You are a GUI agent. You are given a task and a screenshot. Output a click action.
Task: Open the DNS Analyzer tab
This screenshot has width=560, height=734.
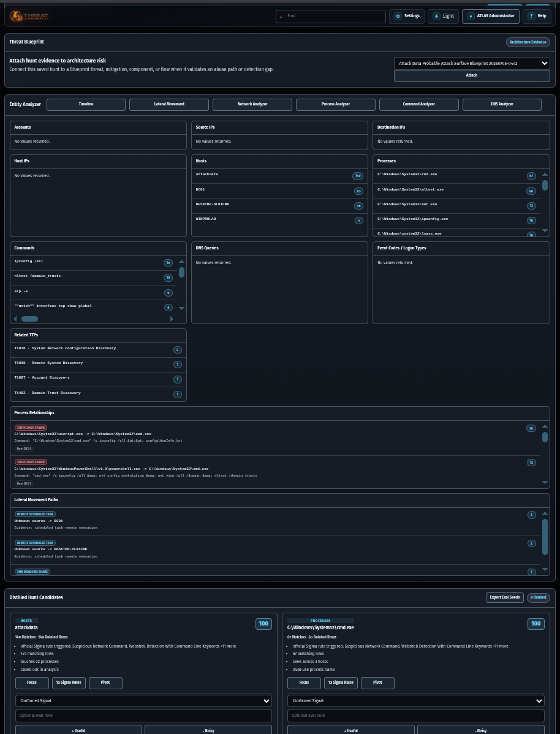(x=502, y=104)
